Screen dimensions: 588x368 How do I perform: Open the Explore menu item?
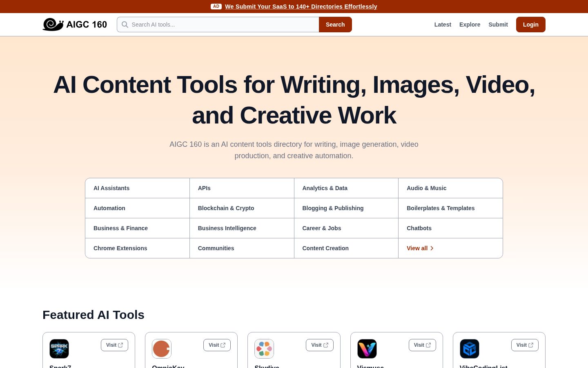click(x=470, y=25)
